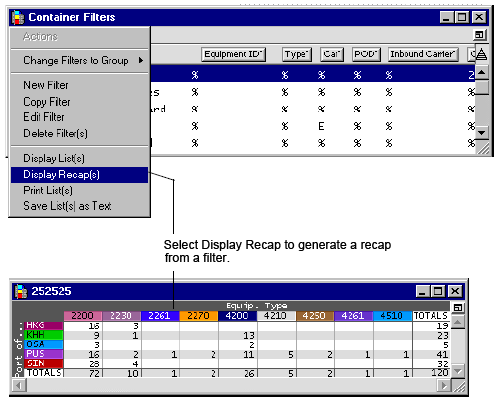
Task: Choose Display Recap(s) from Actions menu
Action: pyautogui.click(x=79, y=175)
